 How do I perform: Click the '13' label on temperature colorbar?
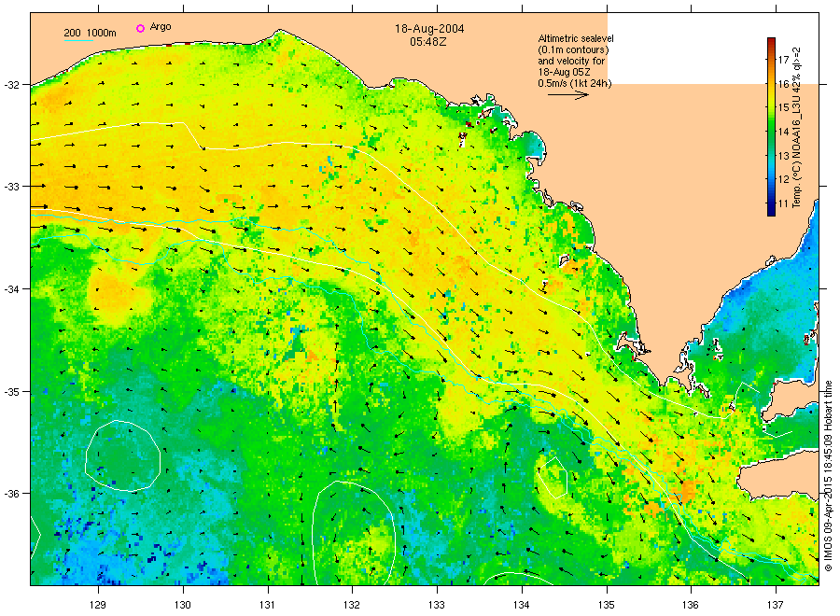click(783, 156)
